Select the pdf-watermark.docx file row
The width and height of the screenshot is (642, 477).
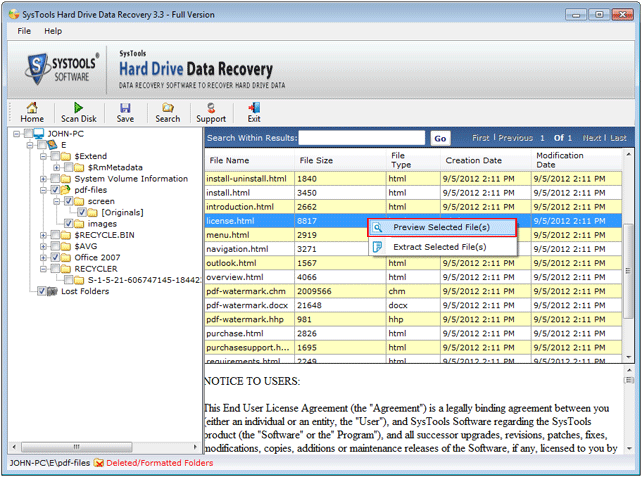tap(413, 305)
